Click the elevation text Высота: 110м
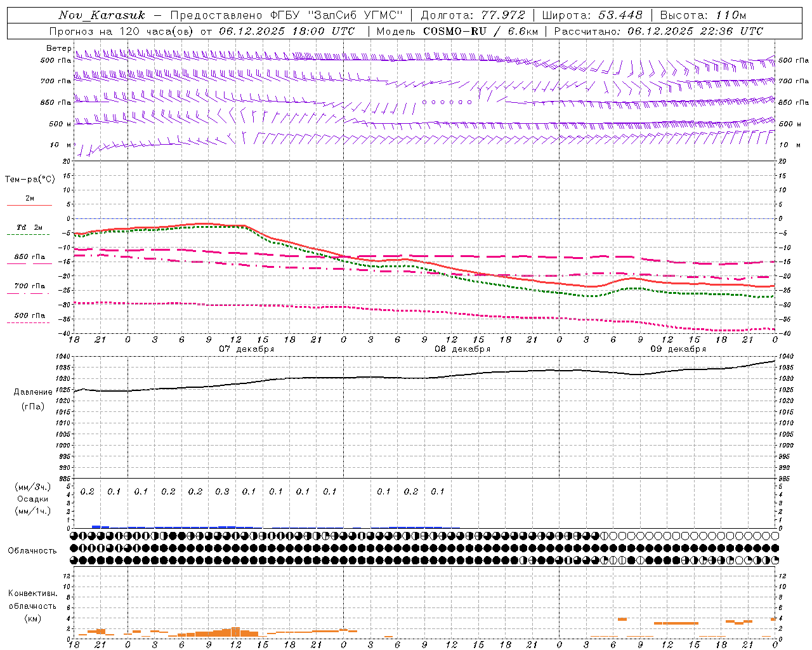Screen dimensions: 812x650 click(703, 15)
